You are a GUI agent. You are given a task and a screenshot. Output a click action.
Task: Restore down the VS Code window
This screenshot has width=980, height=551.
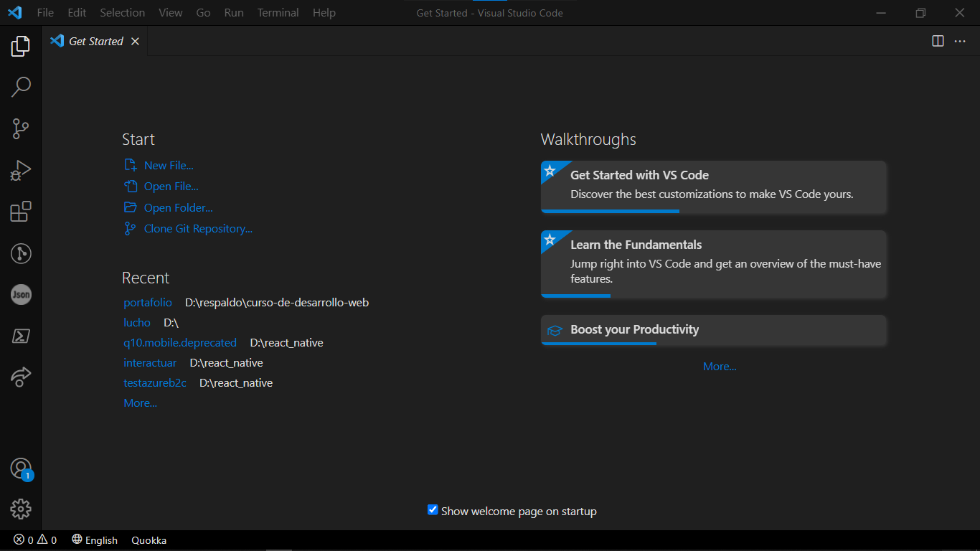(921, 13)
